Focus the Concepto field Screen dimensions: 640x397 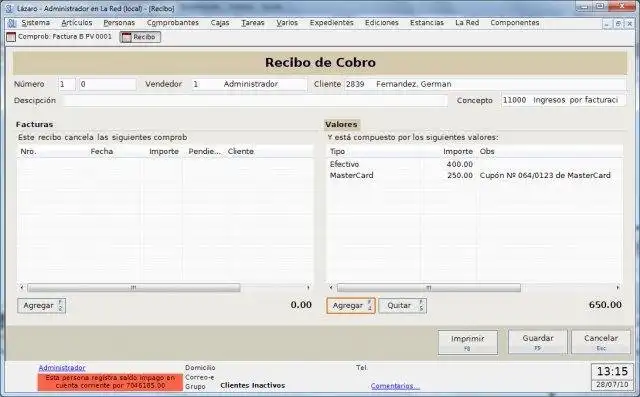coord(563,100)
